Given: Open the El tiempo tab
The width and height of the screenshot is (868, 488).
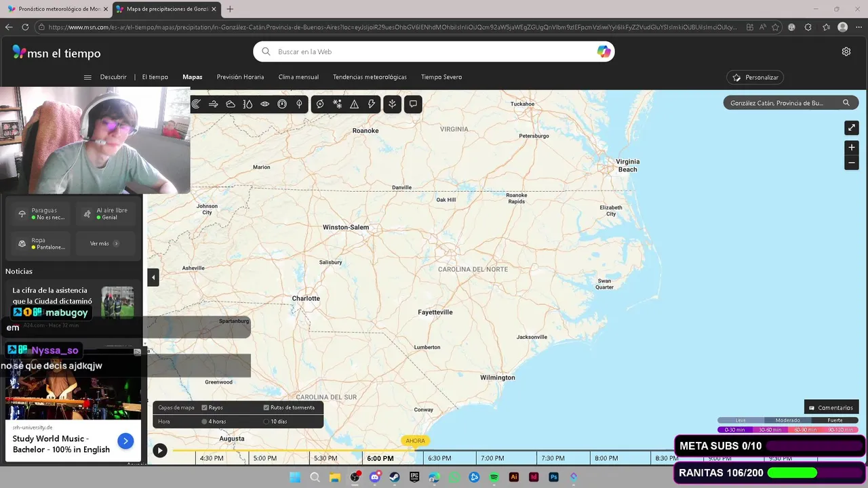Looking at the screenshot, I should (x=155, y=77).
